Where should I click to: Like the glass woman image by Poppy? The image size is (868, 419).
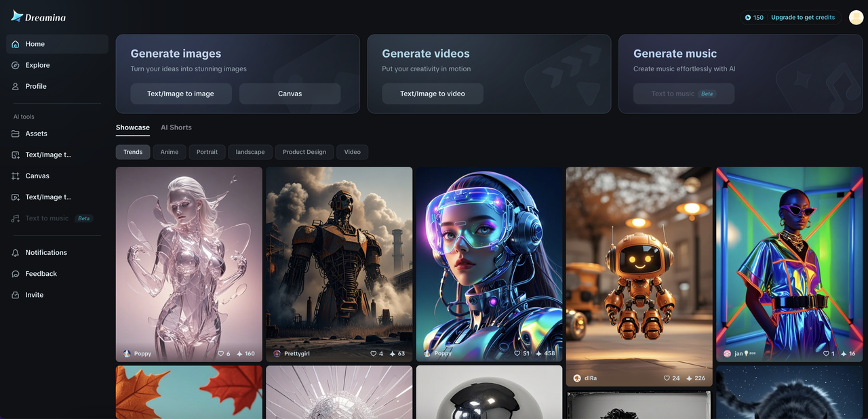[220, 354]
